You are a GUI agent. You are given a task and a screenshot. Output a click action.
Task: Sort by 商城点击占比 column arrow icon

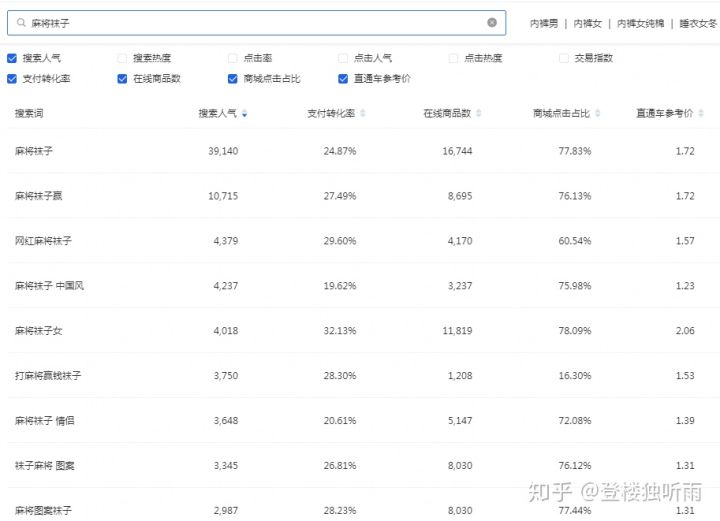coord(598,114)
